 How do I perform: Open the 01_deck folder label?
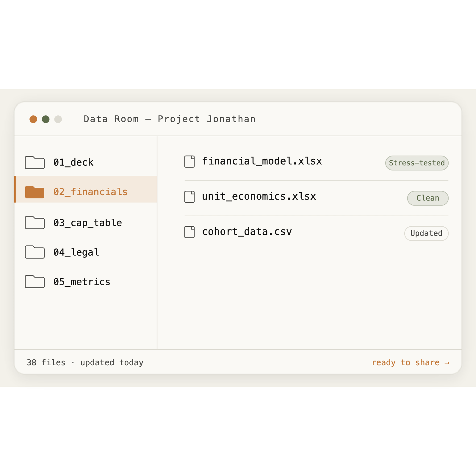(x=73, y=162)
